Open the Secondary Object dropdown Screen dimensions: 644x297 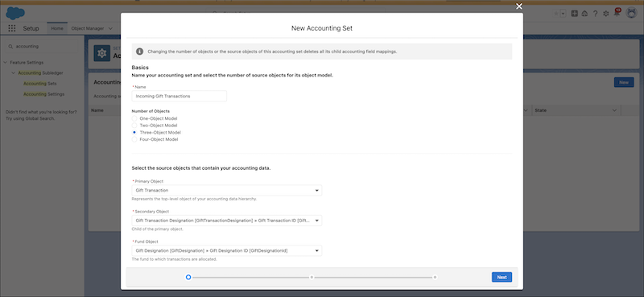tap(227, 221)
